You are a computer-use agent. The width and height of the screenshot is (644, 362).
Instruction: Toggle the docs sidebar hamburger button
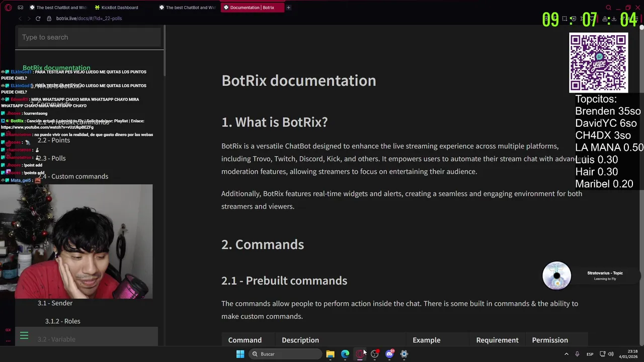coord(24,336)
